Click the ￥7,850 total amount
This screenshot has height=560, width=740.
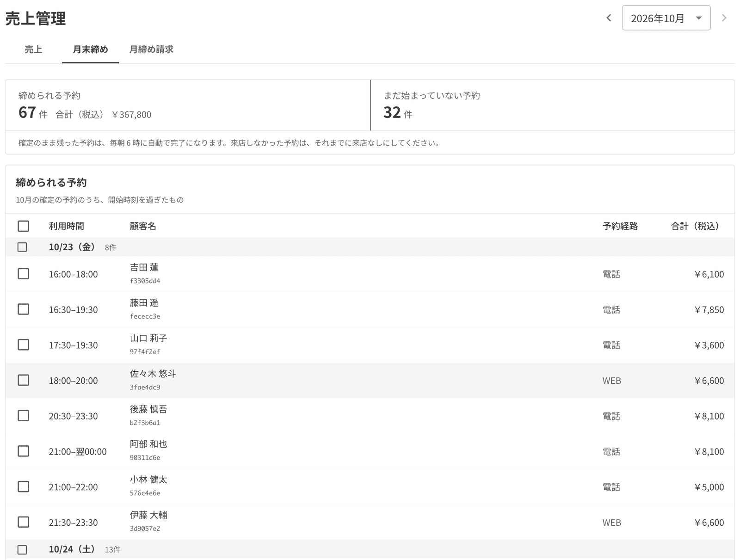[709, 310]
